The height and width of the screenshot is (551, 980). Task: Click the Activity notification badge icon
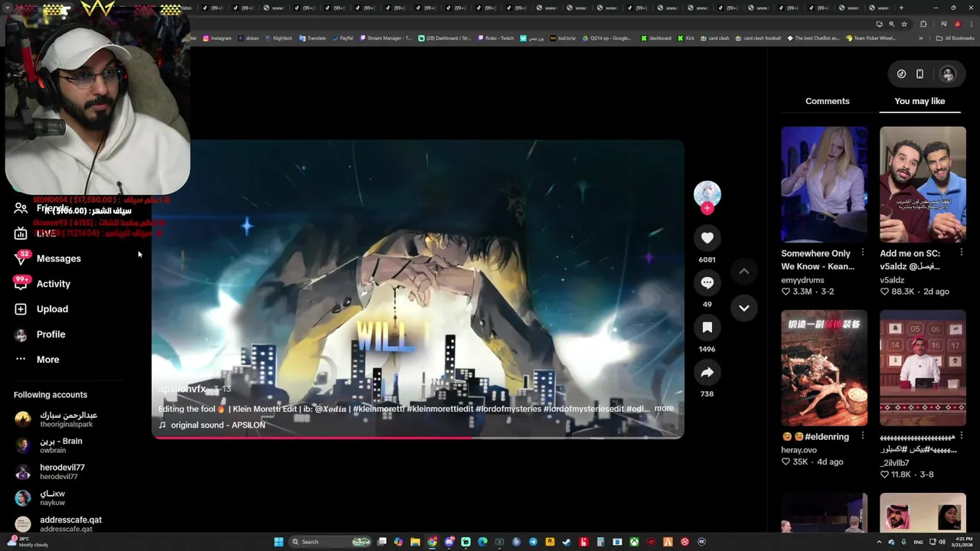click(21, 283)
